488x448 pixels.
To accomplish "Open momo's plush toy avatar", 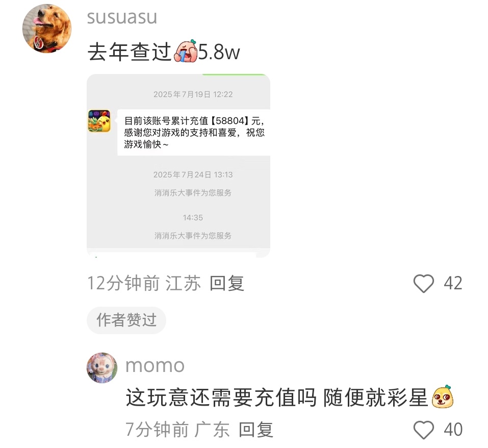I will [102, 368].
